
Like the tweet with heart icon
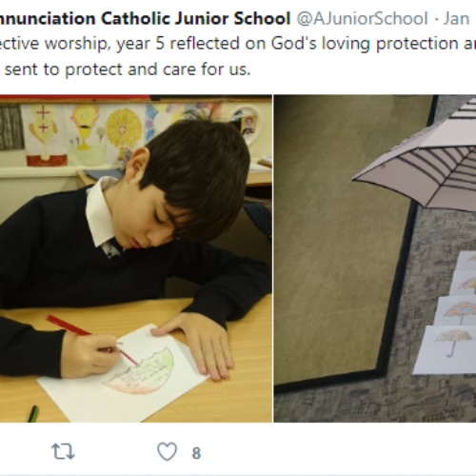pos(167,451)
